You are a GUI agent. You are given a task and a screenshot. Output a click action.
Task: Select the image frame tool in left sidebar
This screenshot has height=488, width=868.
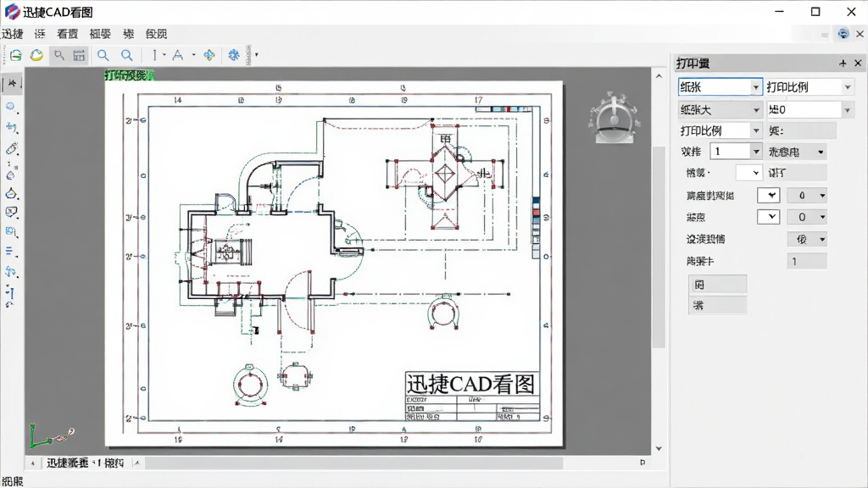tap(12, 213)
